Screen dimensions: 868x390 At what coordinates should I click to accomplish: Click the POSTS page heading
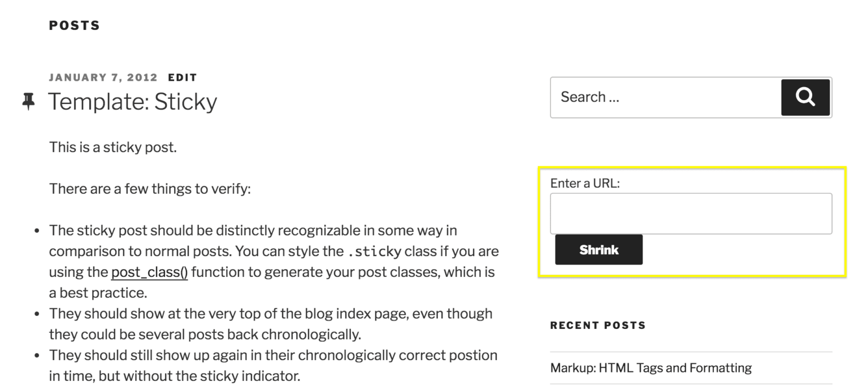75,25
